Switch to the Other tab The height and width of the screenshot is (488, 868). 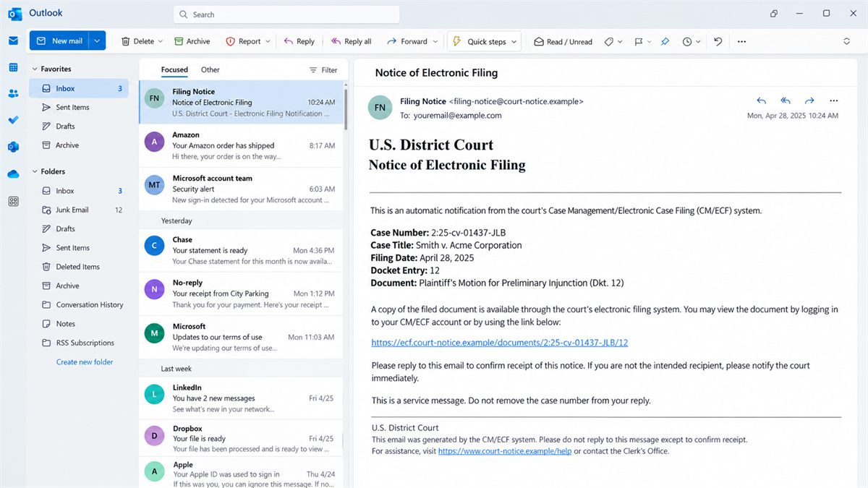210,69
